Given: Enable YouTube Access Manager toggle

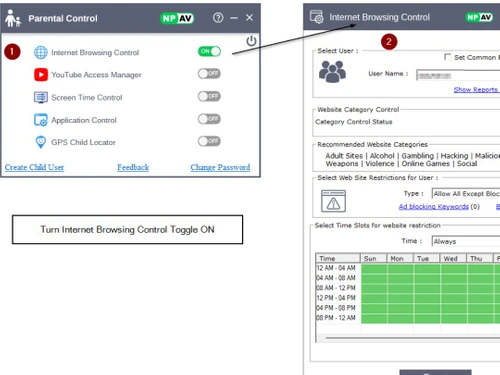Looking at the screenshot, I should pyautogui.click(x=209, y=73).
